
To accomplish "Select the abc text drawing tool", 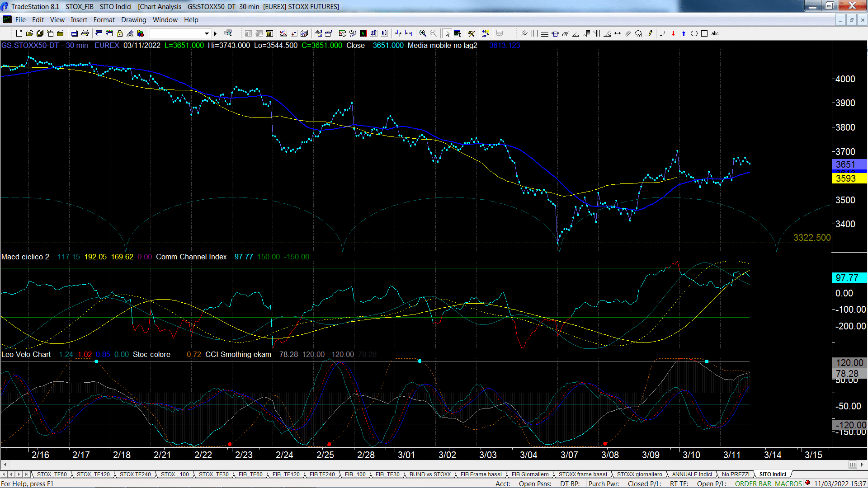I will tap(715, 33).
